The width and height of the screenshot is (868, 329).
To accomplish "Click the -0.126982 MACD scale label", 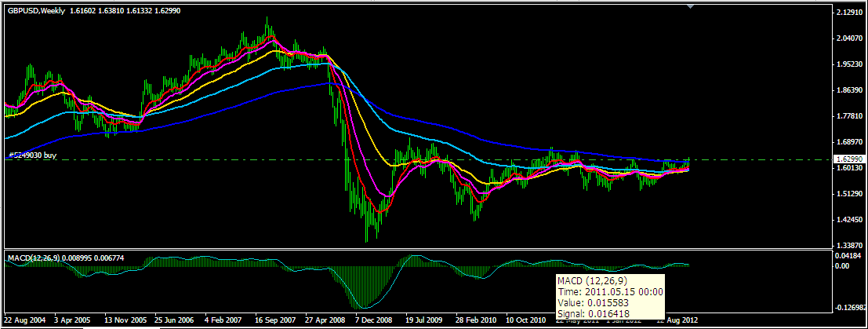I will coord(852,307).
